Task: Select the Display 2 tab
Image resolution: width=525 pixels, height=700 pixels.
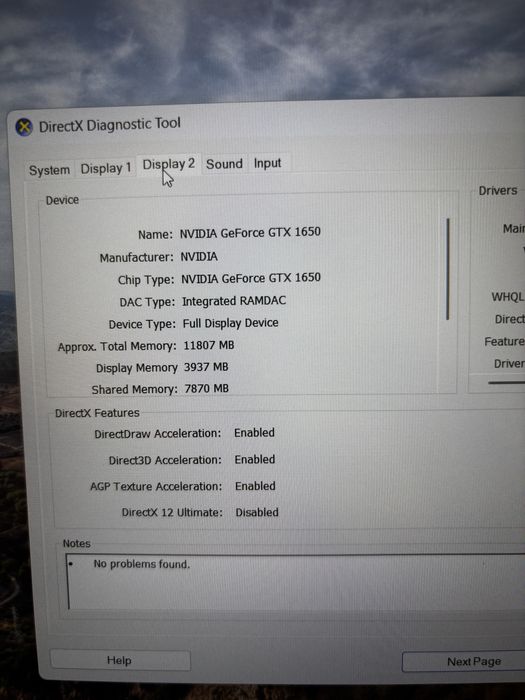Action: (x=169, y=164)
